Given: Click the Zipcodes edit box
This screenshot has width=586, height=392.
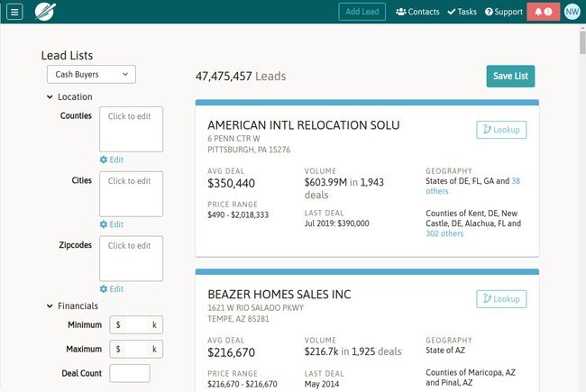Looking at the screenshot, I should [132, 259].
